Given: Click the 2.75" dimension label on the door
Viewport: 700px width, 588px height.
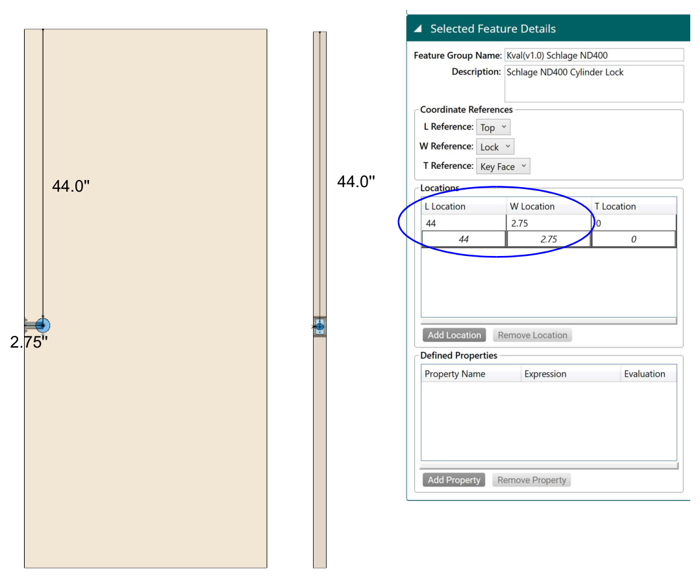Looking at the screenshot, I should click(x=29, y=342).
